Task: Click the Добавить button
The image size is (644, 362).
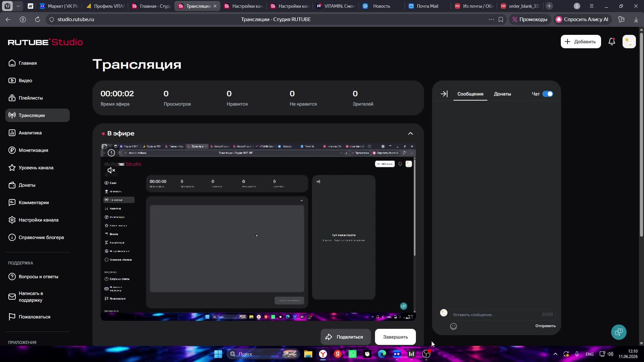Action: [581, 42]
